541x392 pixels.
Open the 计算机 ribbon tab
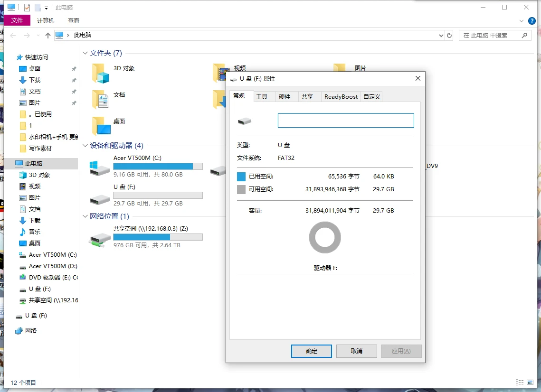[45, 20]
